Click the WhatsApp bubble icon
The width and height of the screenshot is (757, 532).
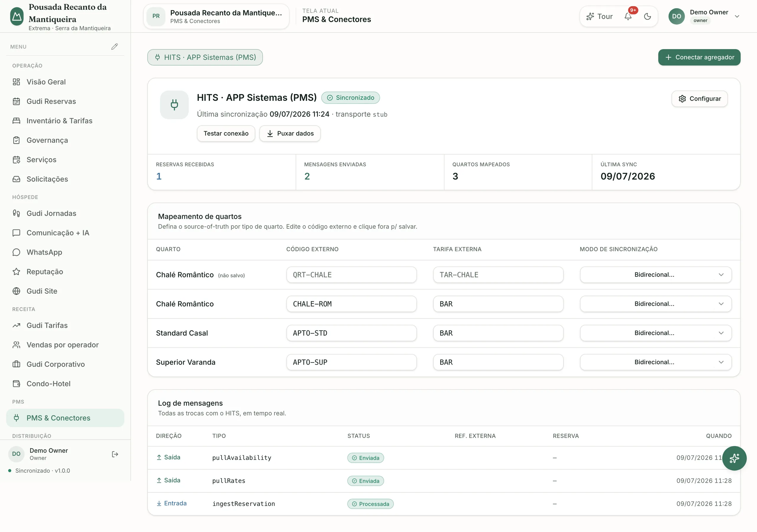point(16,252)
